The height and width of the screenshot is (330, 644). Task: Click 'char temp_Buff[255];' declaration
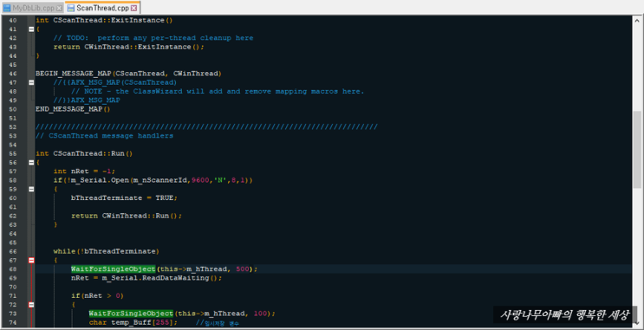coord(133,322)
